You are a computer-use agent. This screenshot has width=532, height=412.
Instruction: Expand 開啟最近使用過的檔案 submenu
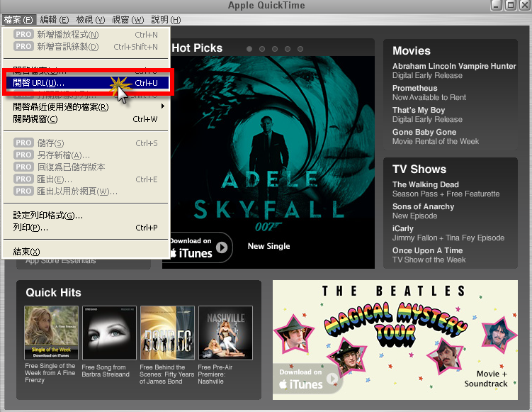86,107
